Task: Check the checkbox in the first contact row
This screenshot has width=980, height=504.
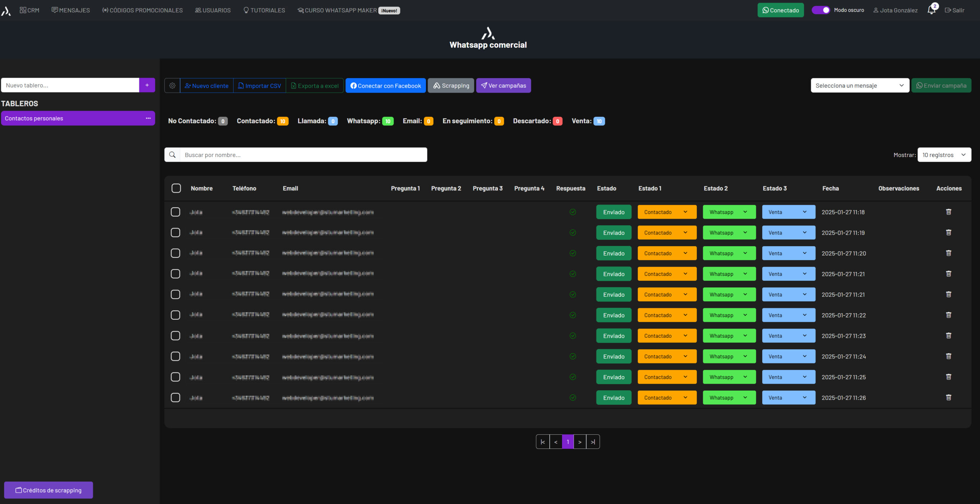Action: click(175, 212)
